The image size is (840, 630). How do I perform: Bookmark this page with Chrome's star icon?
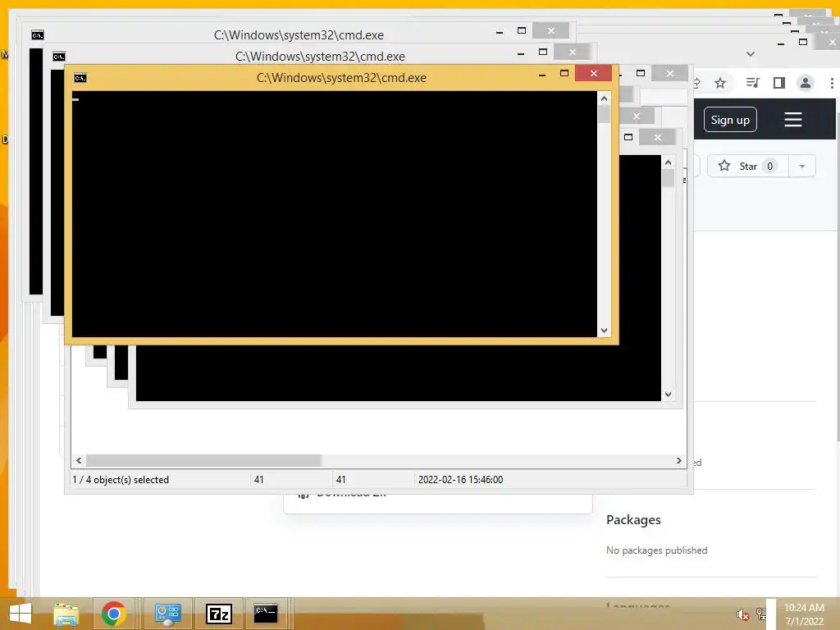(720, 83)
